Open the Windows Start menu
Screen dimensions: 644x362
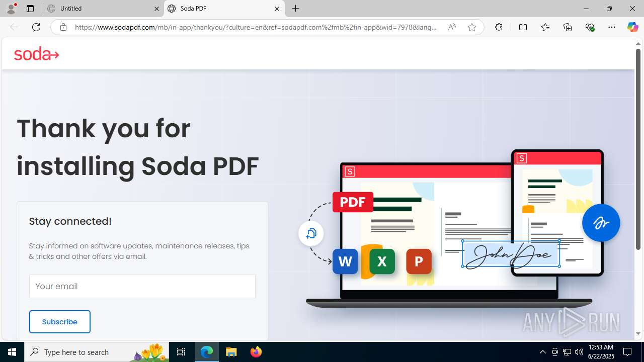point(12,352)
